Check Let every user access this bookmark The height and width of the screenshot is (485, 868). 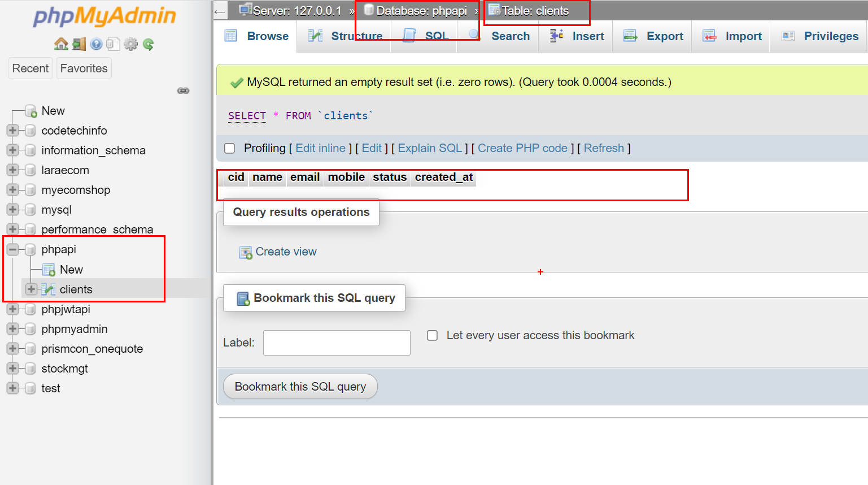(x=433, y=335)
